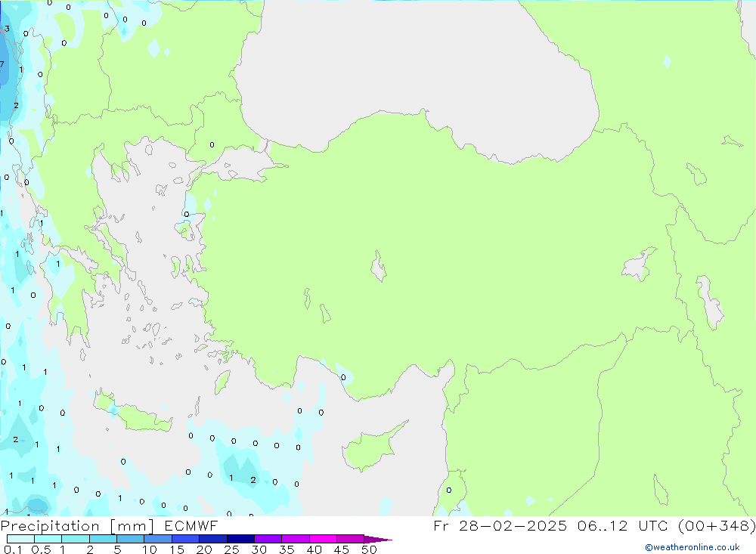Click the legend label '45'

342,549
